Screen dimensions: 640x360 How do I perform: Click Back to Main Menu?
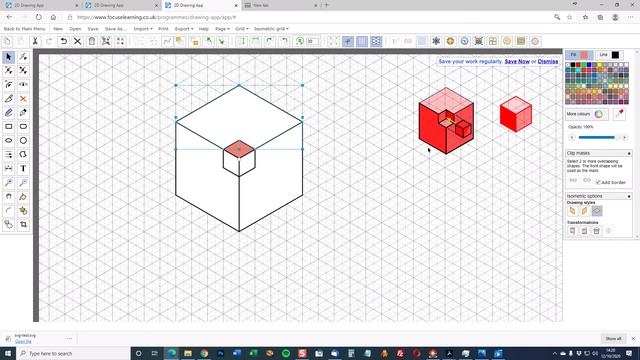tap(24, 29)
